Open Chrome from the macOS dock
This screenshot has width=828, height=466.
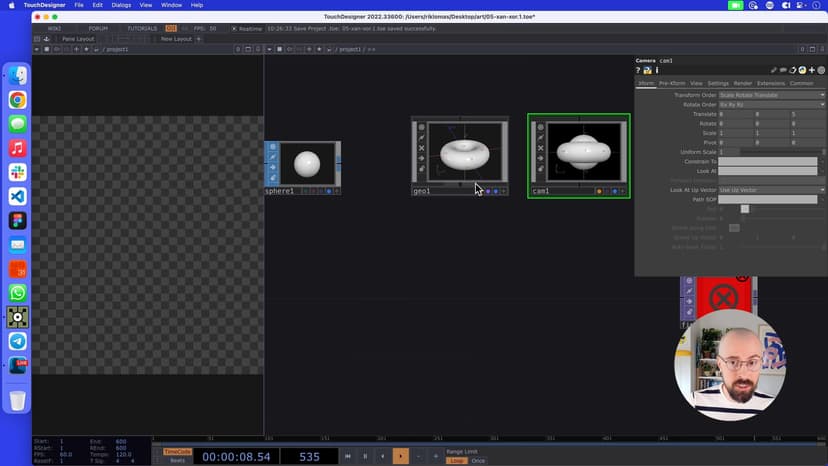[18, 100]
